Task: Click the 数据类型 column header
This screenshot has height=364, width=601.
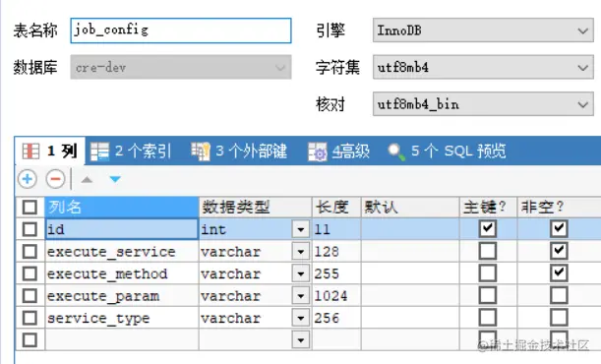Action: [256, 208]
